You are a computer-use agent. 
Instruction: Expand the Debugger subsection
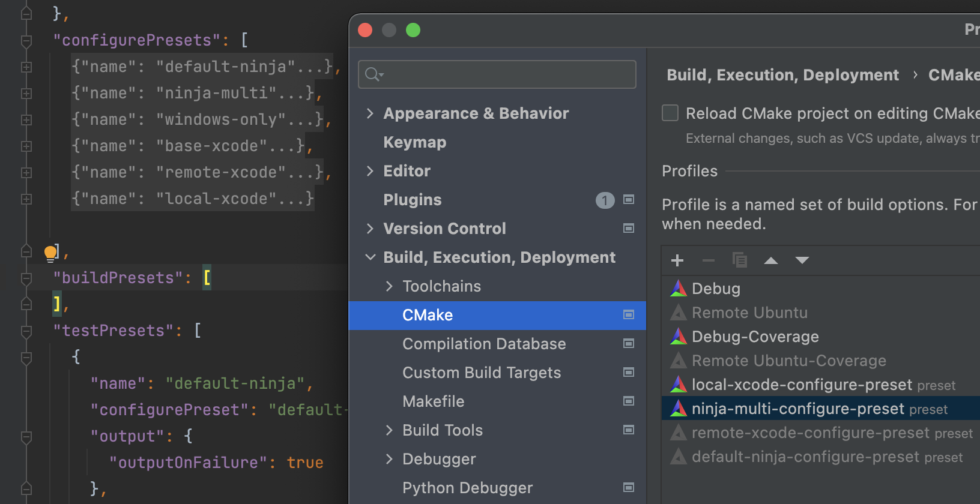(x=389, y=459)
